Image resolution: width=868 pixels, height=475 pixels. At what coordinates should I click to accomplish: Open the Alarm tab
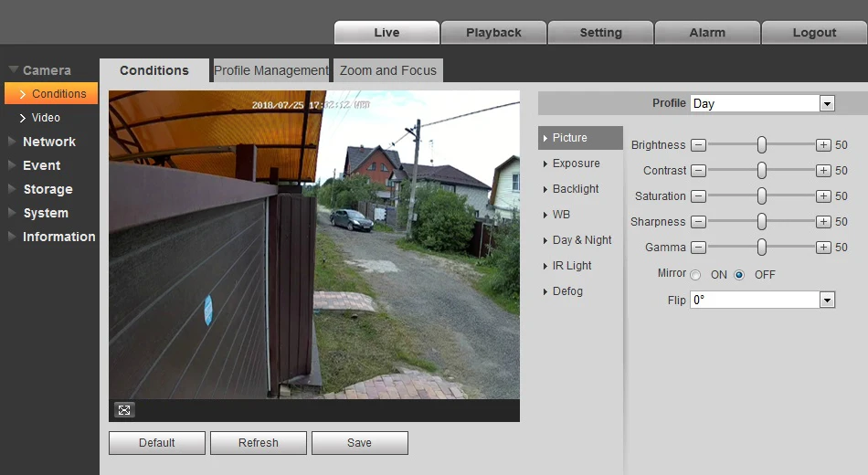[707, 33]
